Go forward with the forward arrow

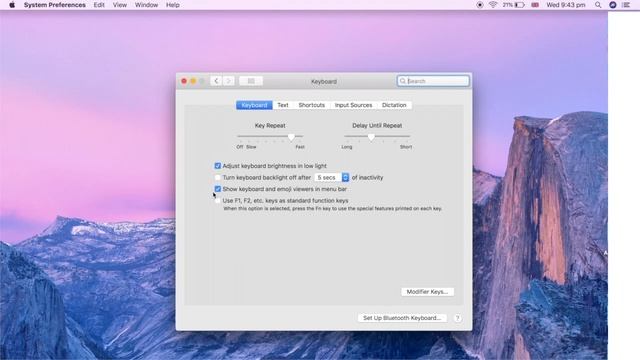click(229, 81)
